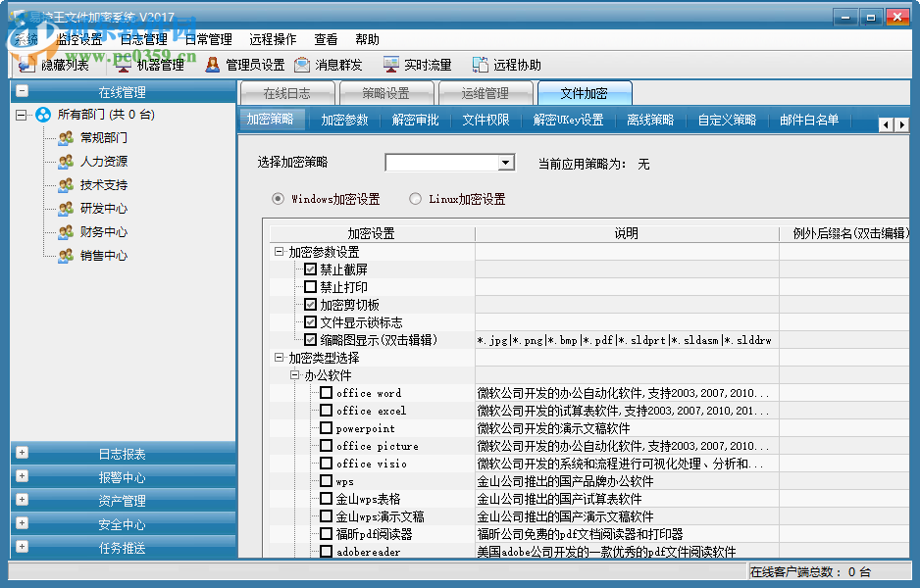Open the 帮助 menu
Viewport: 920px width, 588px height.
pos(367,39)
